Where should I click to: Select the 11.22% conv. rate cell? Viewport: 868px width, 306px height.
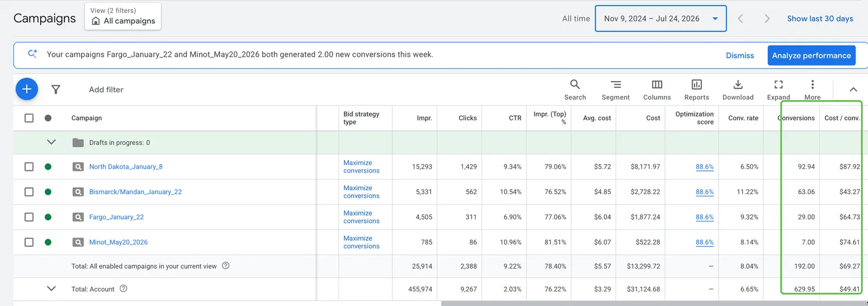pos(748,192)
